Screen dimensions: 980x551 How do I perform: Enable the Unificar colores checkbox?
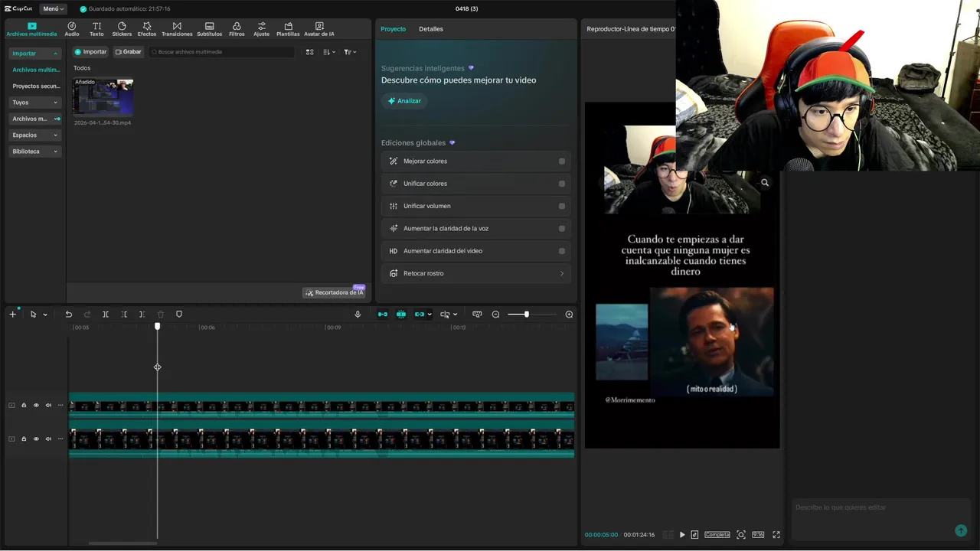tap(562, 184)
